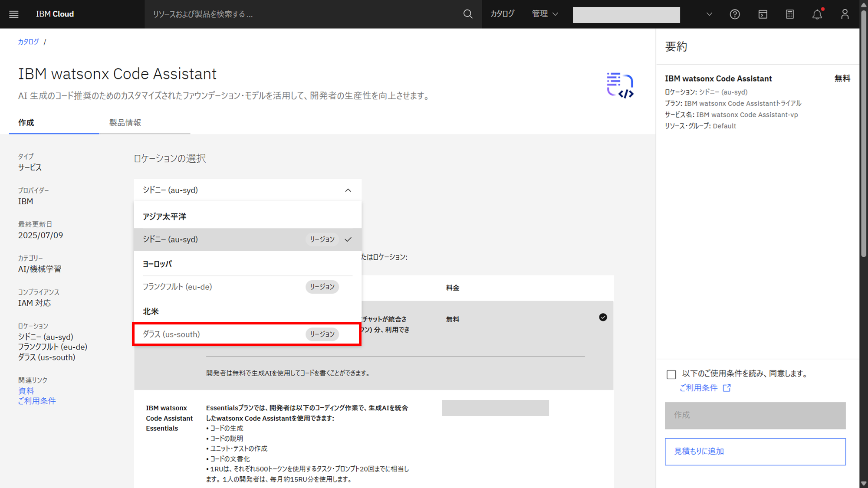The image size is (868, 488).
Task: Open the help question mark icon
Action: [735, 14]
